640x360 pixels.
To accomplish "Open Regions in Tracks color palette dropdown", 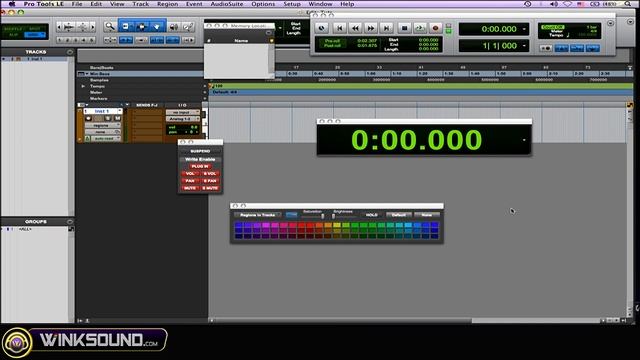I will 258,215.
